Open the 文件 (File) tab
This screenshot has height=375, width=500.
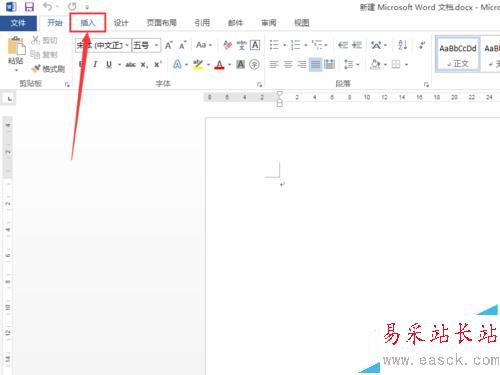pos(18,23)
